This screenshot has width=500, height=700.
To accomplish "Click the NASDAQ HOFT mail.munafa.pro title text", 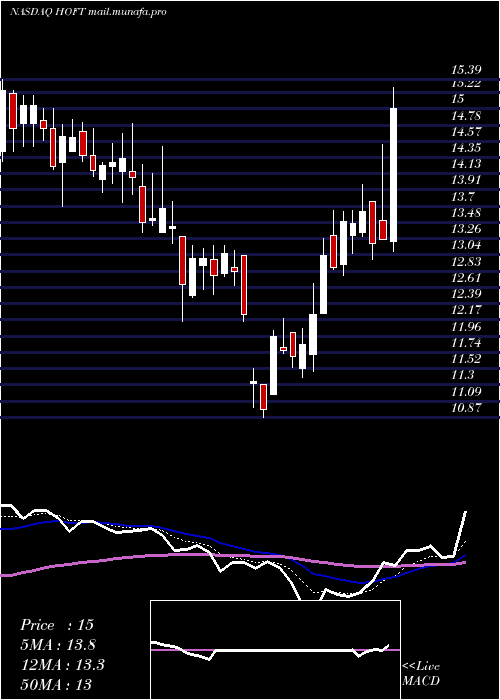I will (x=88, y=12).
